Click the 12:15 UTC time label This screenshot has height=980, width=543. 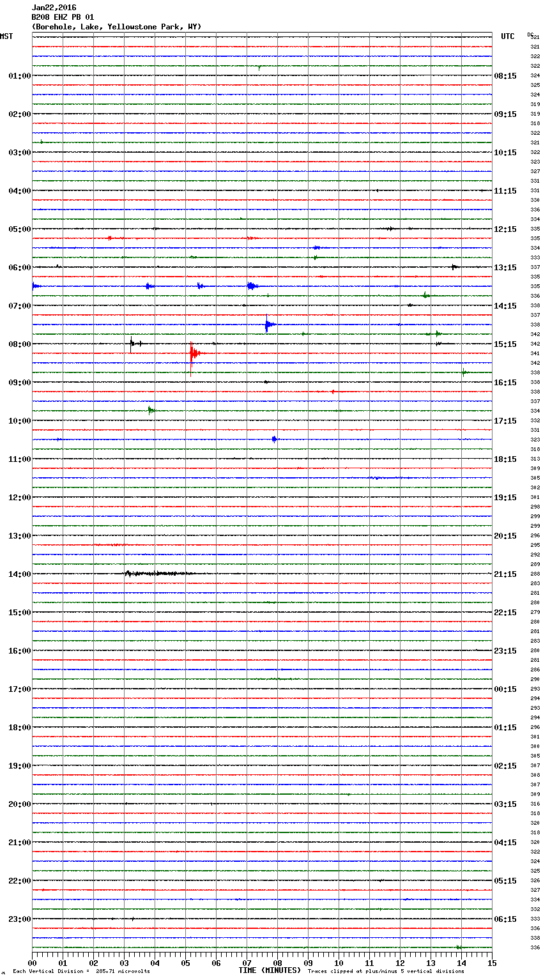click(505, 229)
